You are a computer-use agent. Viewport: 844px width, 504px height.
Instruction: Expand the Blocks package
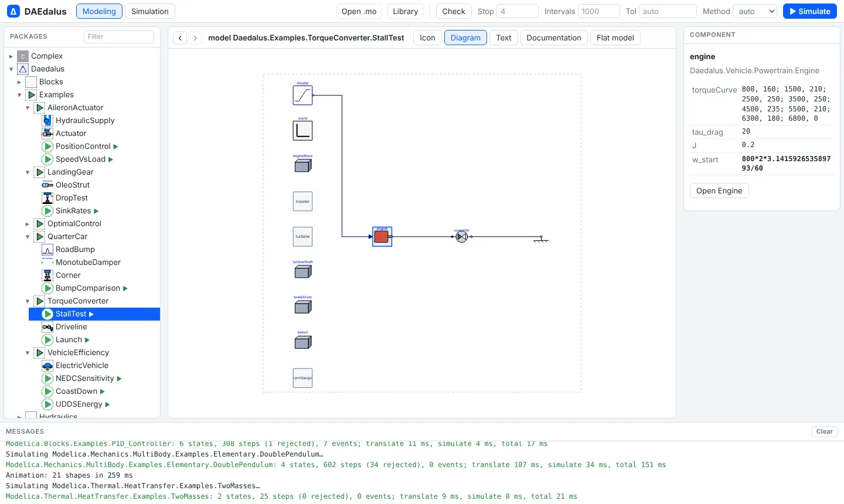point(19,82)
